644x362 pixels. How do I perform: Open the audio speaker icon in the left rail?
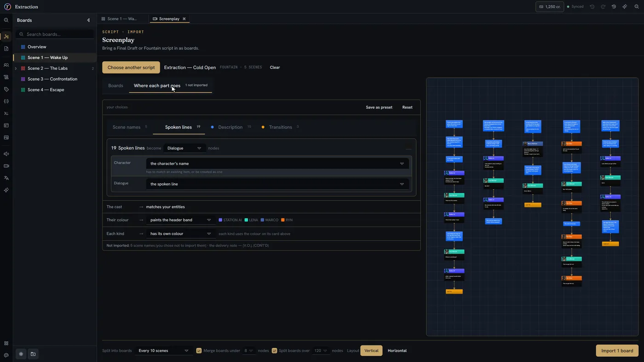(6, 154)
